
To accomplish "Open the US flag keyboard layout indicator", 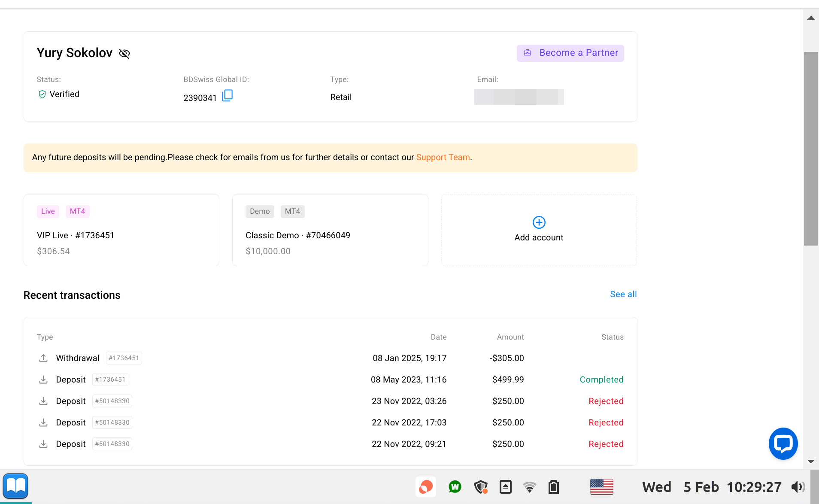I will [601, 487].
